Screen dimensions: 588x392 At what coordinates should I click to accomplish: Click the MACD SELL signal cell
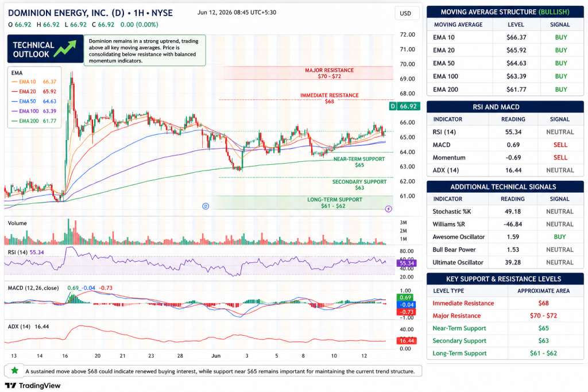(560, 145)
